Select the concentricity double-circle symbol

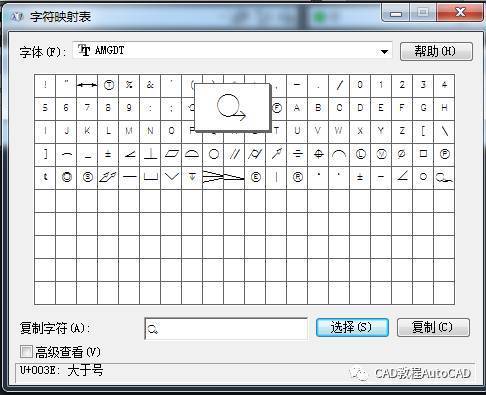(x=66, y=177)
